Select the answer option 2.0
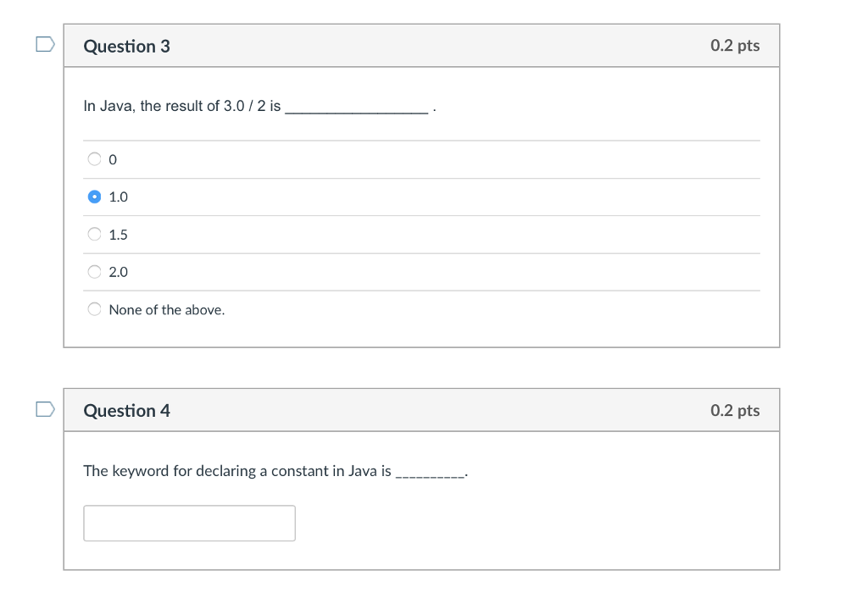868x604 pixels. click(x=95, y=272)
